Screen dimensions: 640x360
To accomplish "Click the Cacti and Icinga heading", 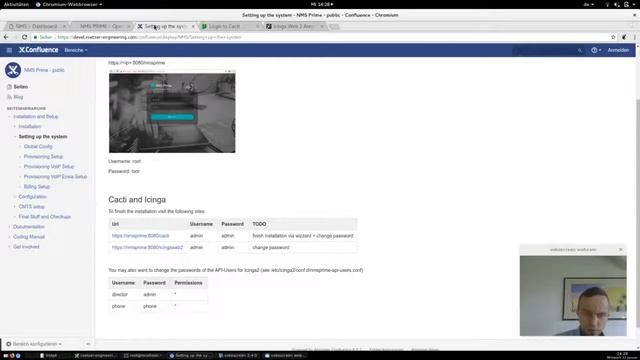I will point(137,200).
